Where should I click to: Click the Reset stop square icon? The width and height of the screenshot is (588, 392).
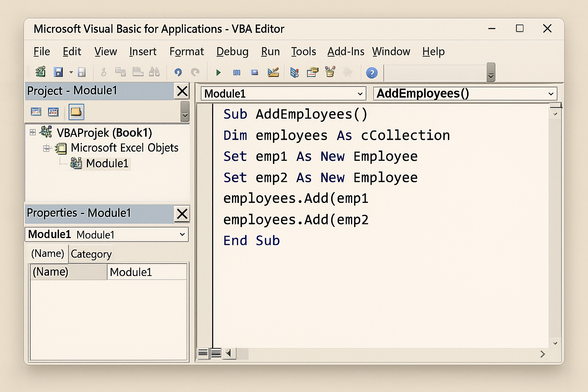point(255,72)
